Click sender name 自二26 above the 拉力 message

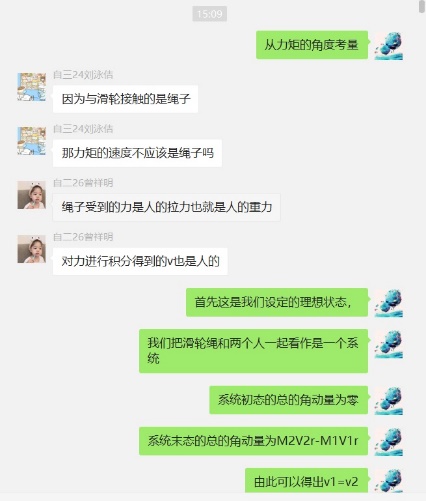pyautogui.click(x=83, y=183)
